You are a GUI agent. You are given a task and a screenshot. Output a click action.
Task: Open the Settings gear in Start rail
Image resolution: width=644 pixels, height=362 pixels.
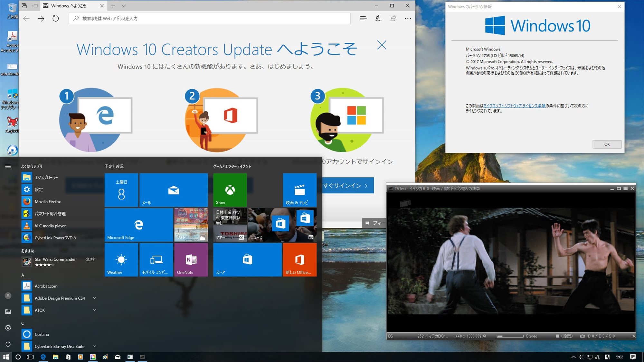pos(8,328)
